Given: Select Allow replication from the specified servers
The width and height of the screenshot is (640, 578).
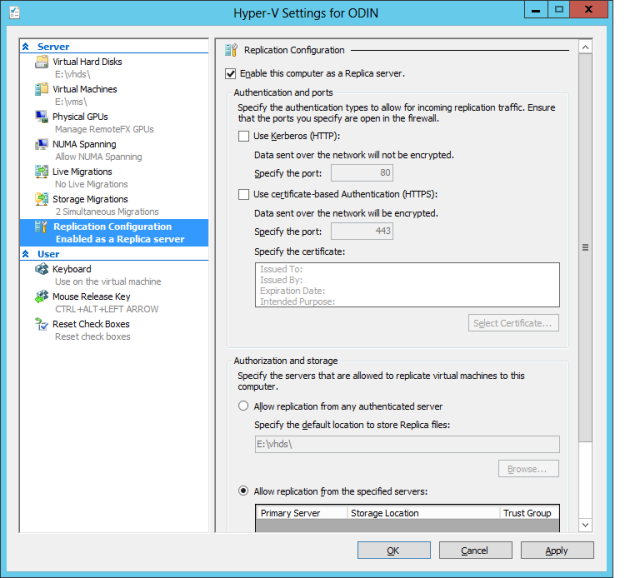Looking at the screenshot, I should coord(243,491).
